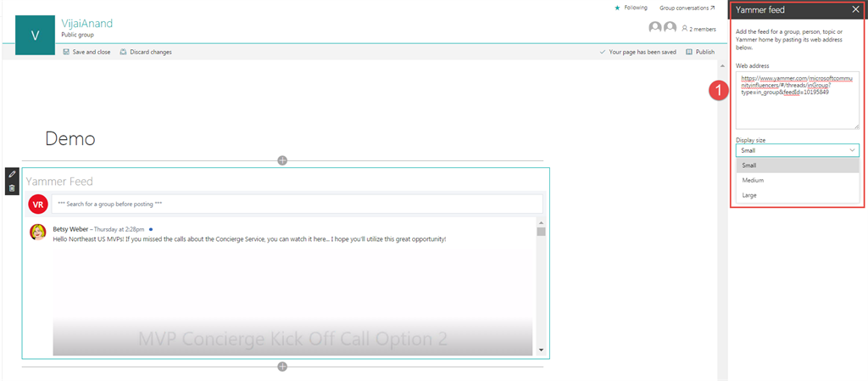Click the Demo page title
Viewport: 868px width, 381px height.
pyautogui.click(x=70, y=138)
